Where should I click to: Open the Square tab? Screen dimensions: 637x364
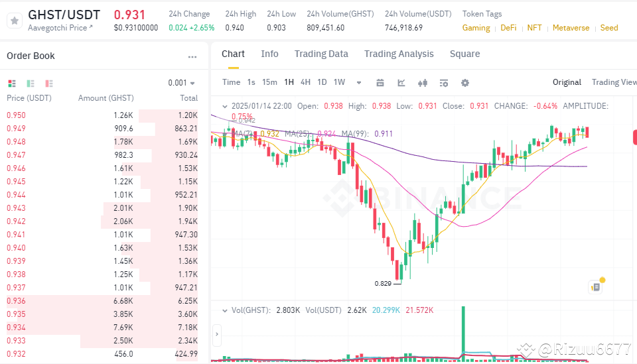464,54
